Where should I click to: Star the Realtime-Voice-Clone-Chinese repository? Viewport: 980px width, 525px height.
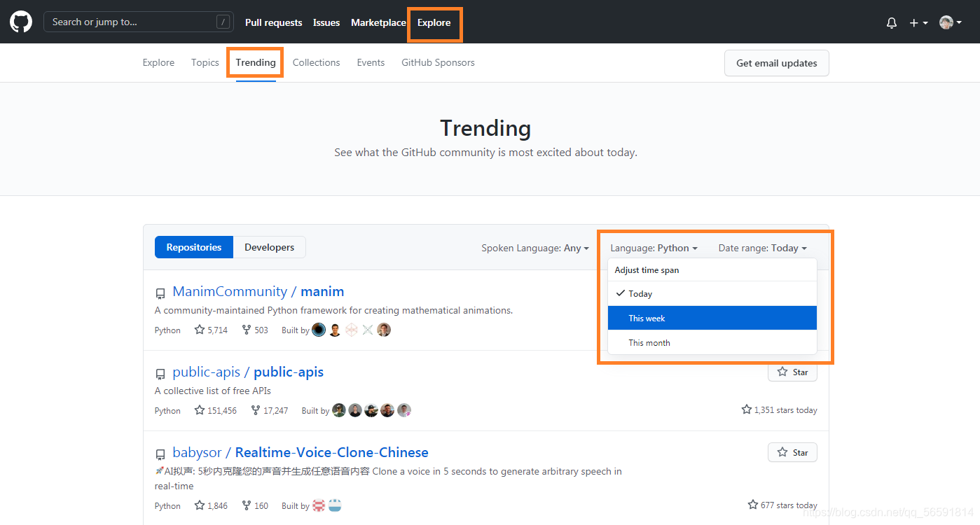[792, 452]
